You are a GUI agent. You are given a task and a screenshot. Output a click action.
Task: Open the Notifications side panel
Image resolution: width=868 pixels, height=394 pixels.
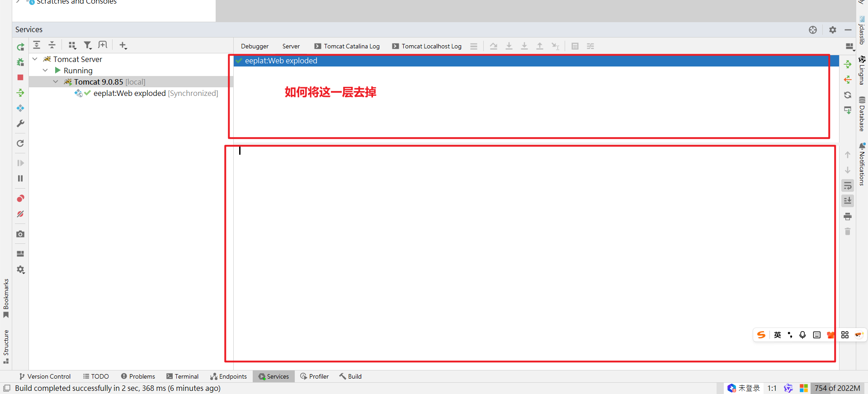pos(862,164)
